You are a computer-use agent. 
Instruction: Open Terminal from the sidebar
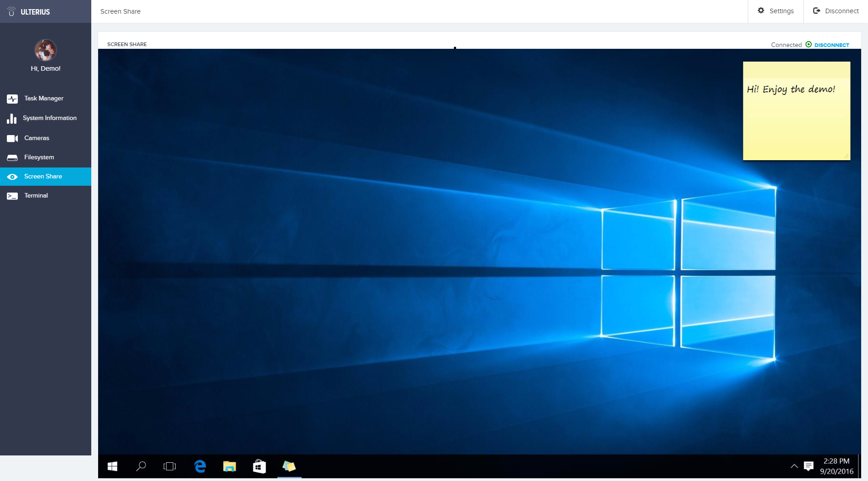(36, 196)
